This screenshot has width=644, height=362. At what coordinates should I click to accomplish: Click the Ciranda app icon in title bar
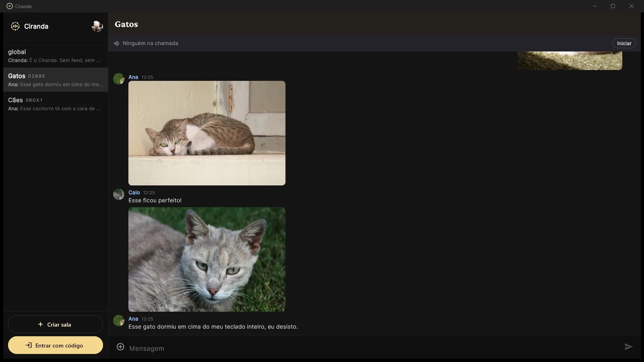pos(10,6)
